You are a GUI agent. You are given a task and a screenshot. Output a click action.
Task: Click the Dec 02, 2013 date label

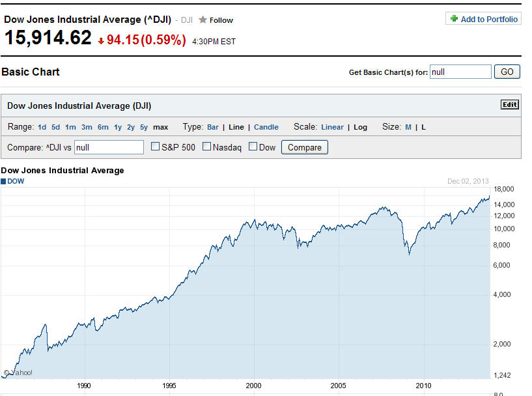[468, 181]
